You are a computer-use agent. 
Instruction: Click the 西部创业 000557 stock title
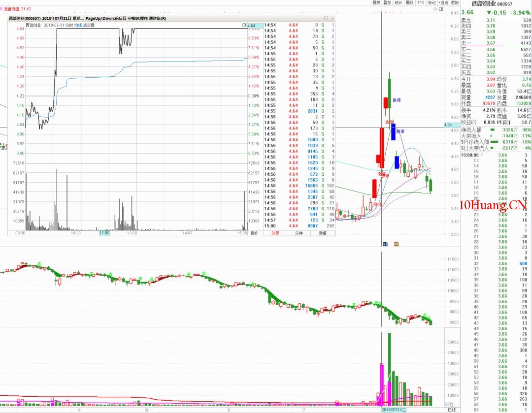[492, 4]
